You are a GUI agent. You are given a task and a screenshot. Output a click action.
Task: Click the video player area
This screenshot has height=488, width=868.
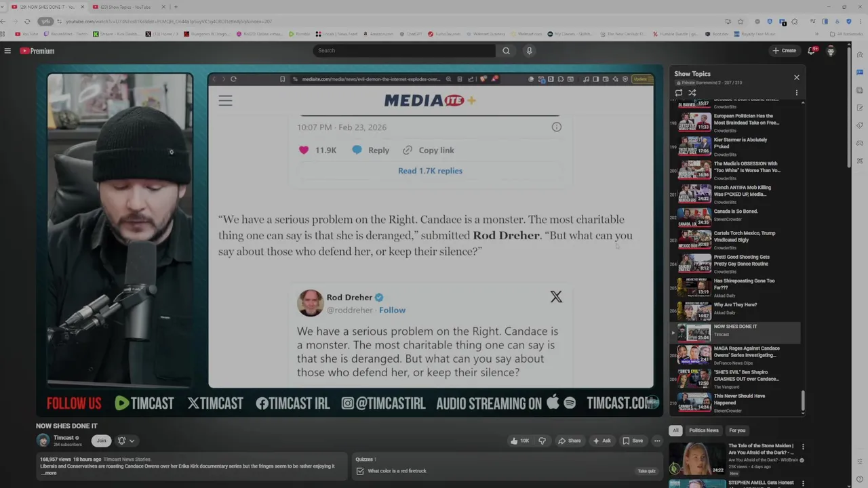(x=349, y=241)
